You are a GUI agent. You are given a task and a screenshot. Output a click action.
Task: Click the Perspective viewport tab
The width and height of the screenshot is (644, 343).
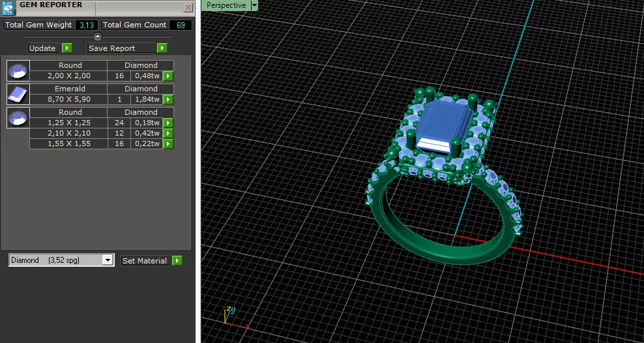(x=226, y=5)
